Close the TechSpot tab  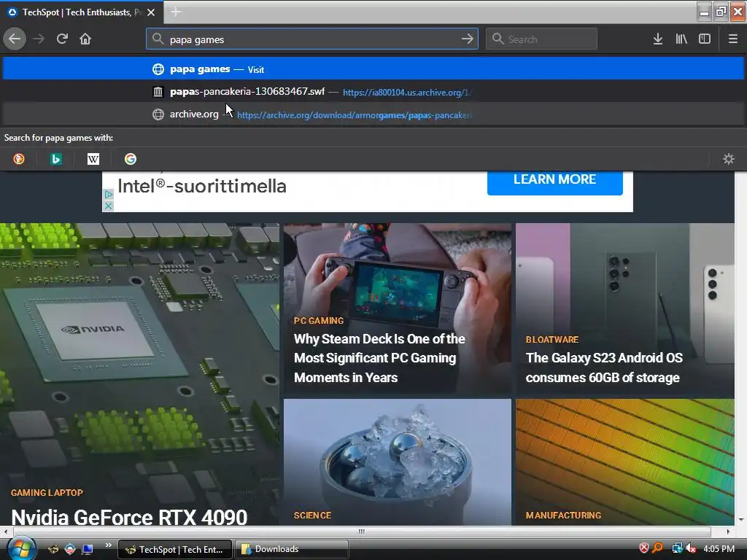(151, 12)
